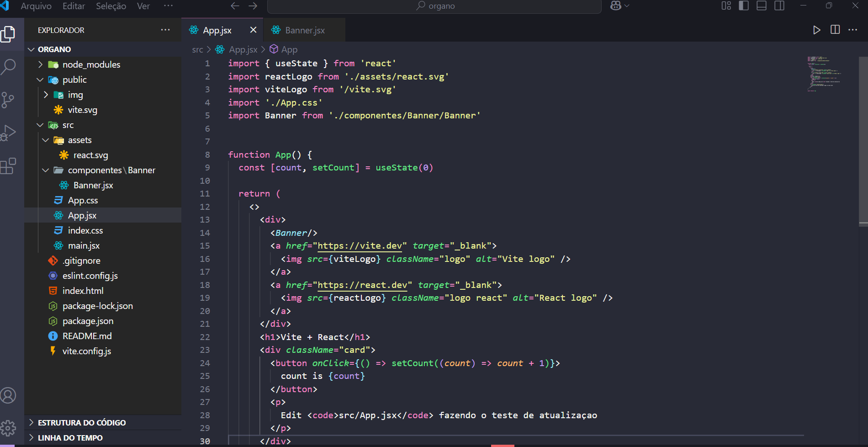The image size is (868, 447).
Task: Open vite.svg in the explorer
Action: coord(82,110)
